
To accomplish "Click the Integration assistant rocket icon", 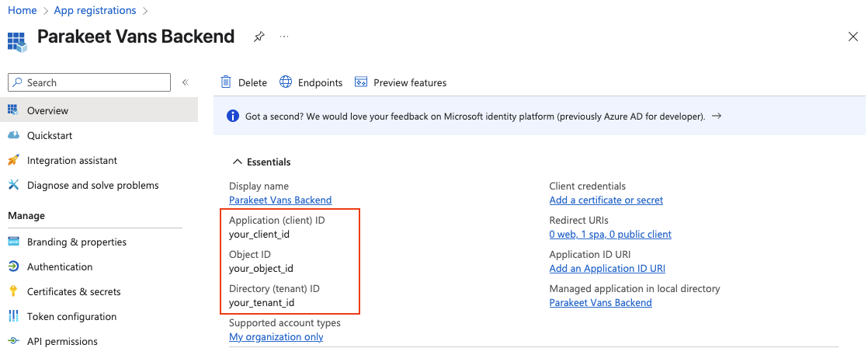I will click(x=13, y=161).
